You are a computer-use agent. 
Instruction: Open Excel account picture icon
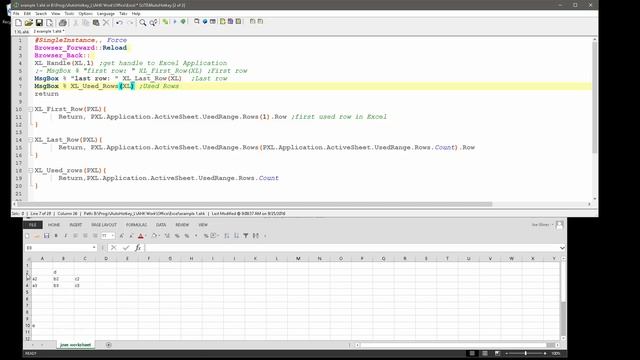point(560,224)
